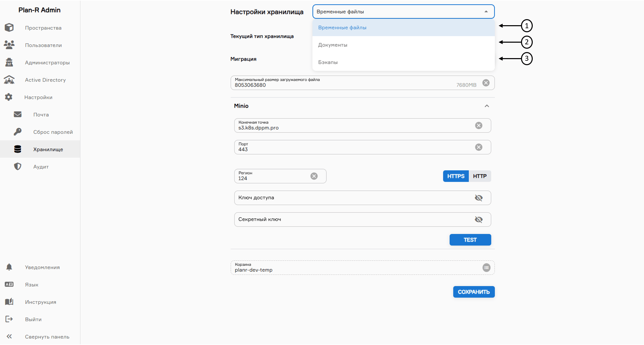This screenshot has width=644, height=345.
Task: Show the Ключ доступа value
Action: [479, 198]
